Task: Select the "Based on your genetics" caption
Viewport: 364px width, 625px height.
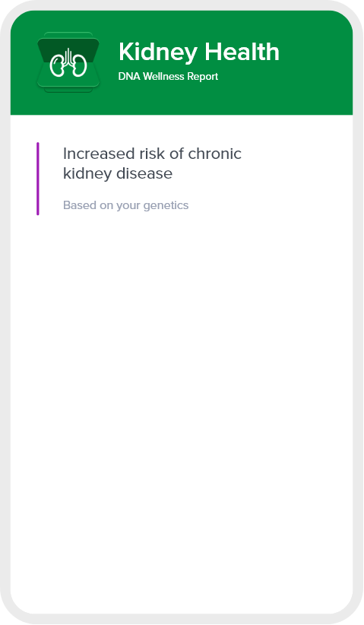Action: (x=126, y=205)
